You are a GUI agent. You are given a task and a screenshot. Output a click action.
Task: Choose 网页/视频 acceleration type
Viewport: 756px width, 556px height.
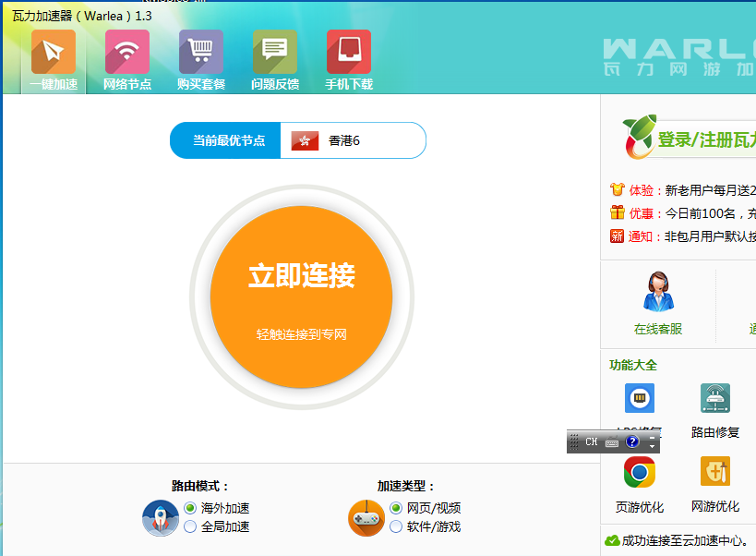[396, 508]
